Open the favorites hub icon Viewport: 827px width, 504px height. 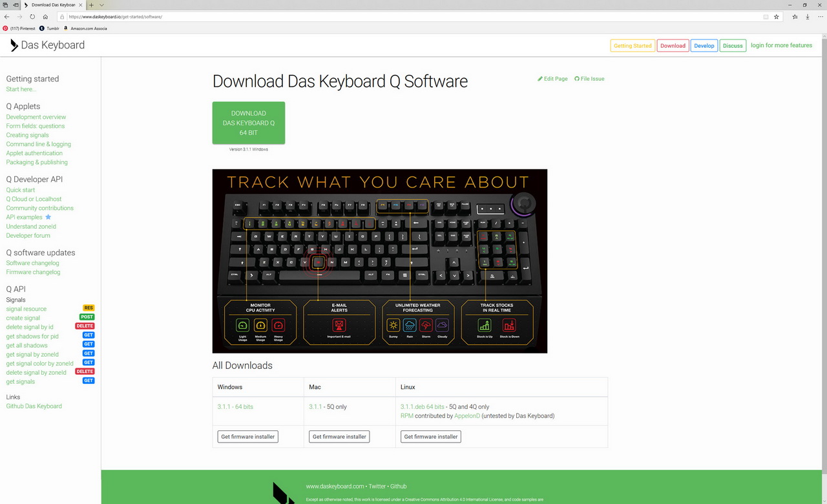pos(795,17)
